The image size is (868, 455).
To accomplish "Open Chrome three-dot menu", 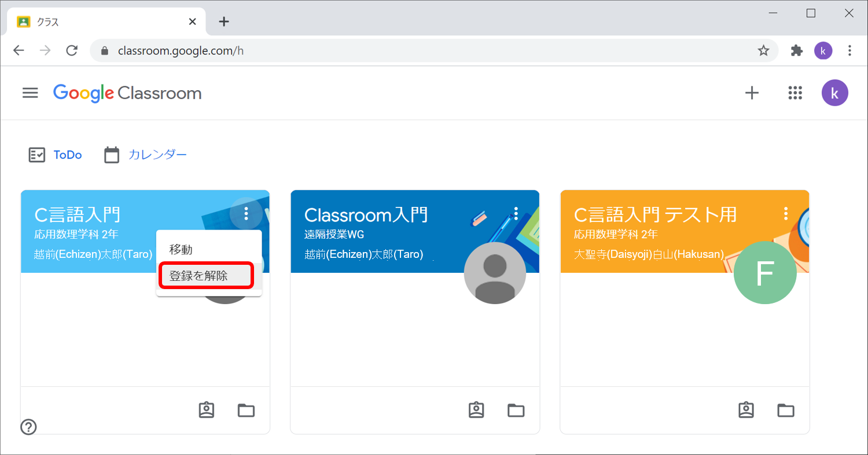I will [849, 51].
